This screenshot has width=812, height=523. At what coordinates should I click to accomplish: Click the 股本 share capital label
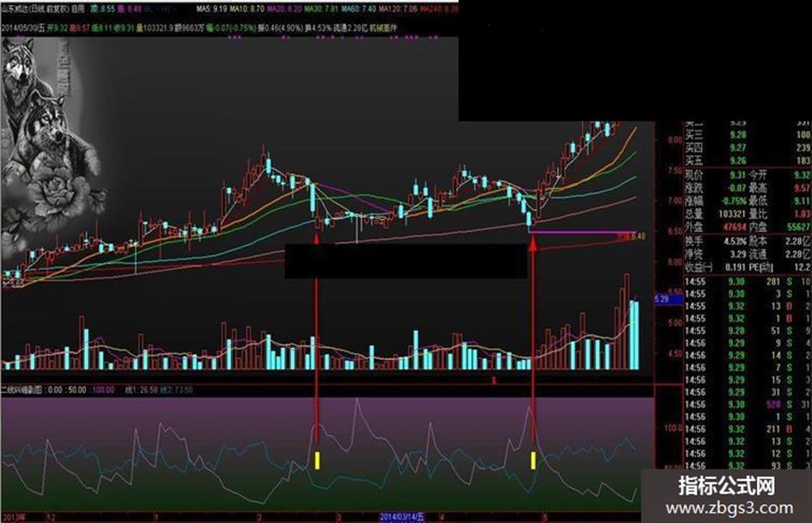click(x=758, y=241)
